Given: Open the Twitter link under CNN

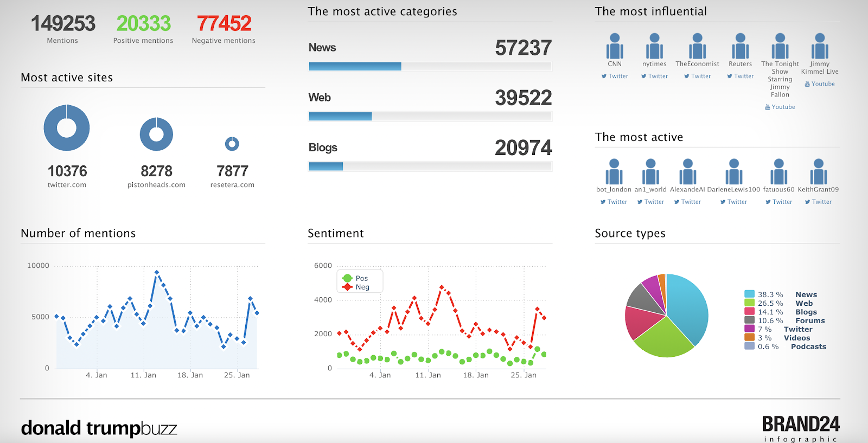Looking at the screenshot, I should (x=615, y=76).
